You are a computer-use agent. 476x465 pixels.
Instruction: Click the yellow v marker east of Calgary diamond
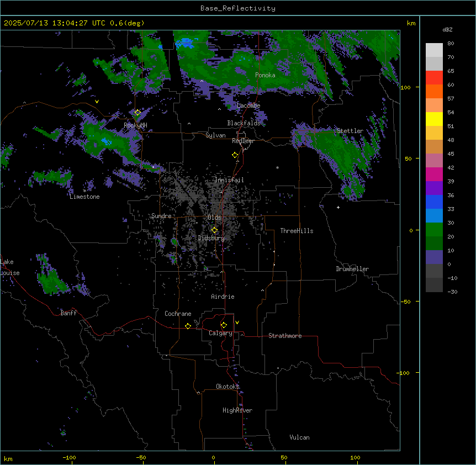pos(237,323)
